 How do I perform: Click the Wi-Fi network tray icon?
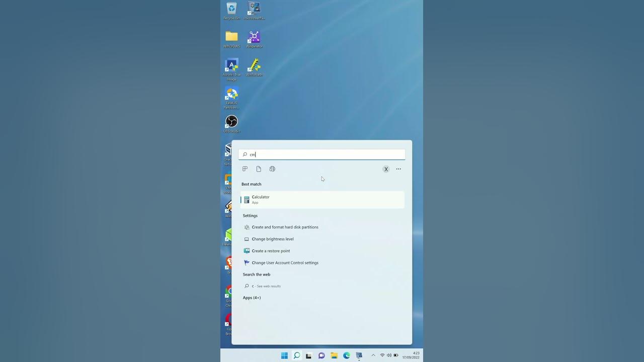click(x=382, y=355)
